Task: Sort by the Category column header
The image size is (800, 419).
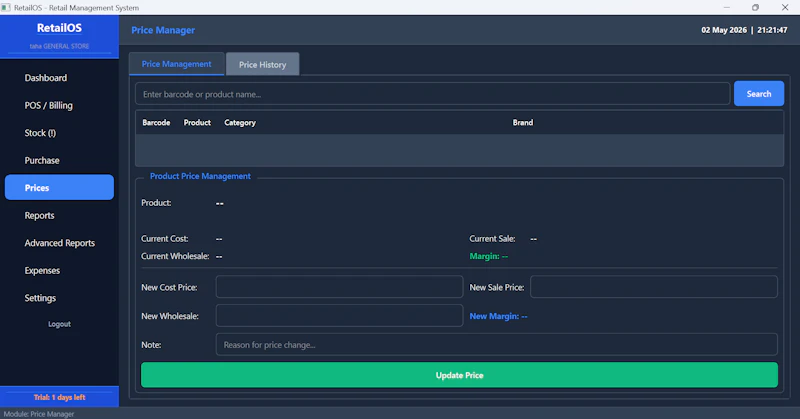Action: [240, 122]
